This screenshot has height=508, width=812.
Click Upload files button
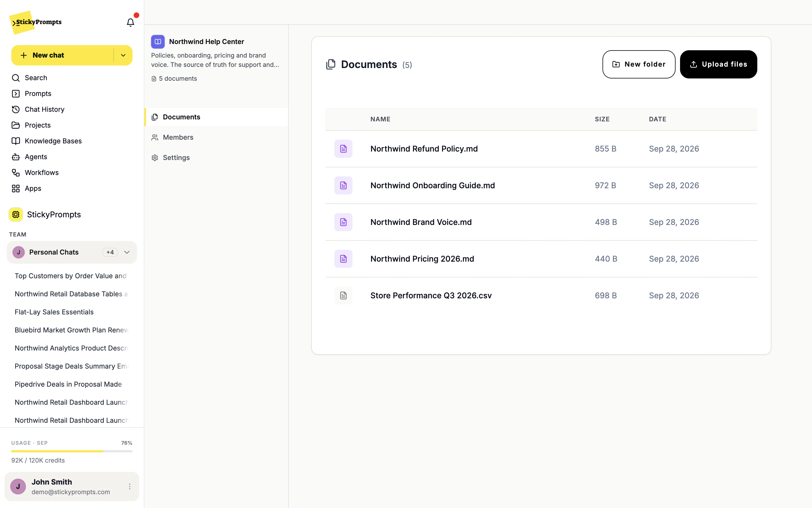pos(718,64)
